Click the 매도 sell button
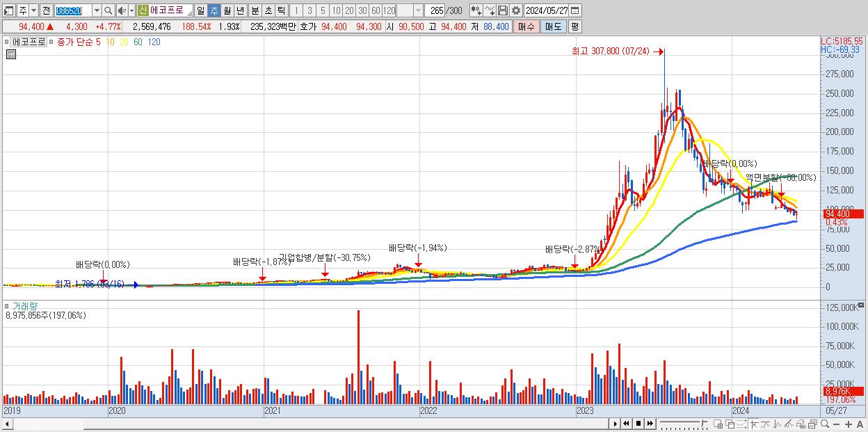The height and width of the screenshot is (432, 868). click(553, 26)
